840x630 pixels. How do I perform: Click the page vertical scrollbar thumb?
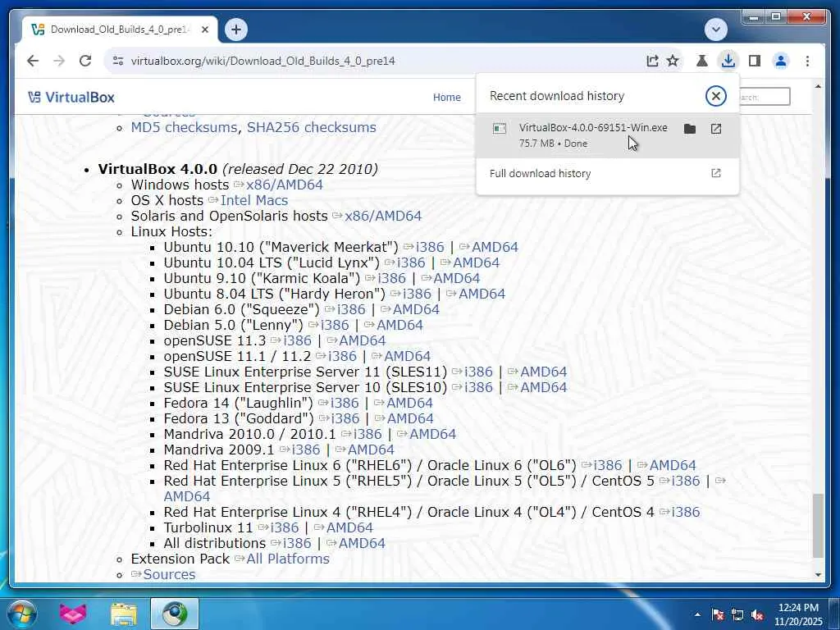click(x=818, y=526)
